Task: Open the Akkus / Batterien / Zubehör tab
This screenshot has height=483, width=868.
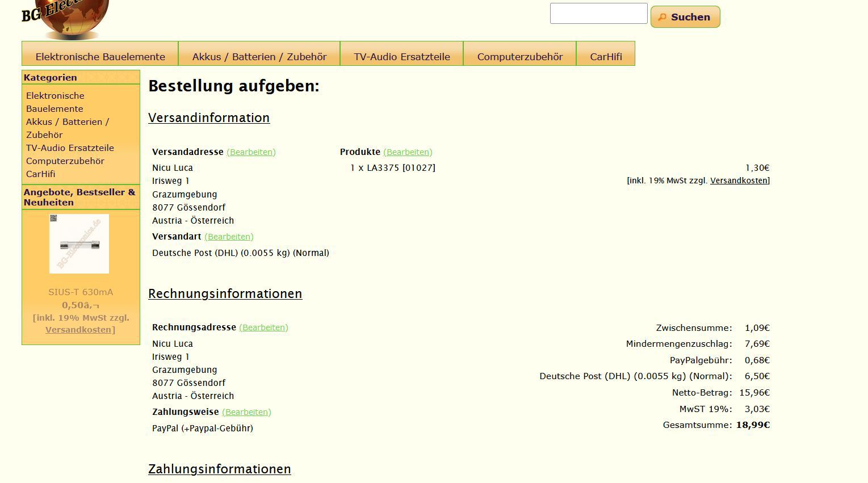Action: 259,56
